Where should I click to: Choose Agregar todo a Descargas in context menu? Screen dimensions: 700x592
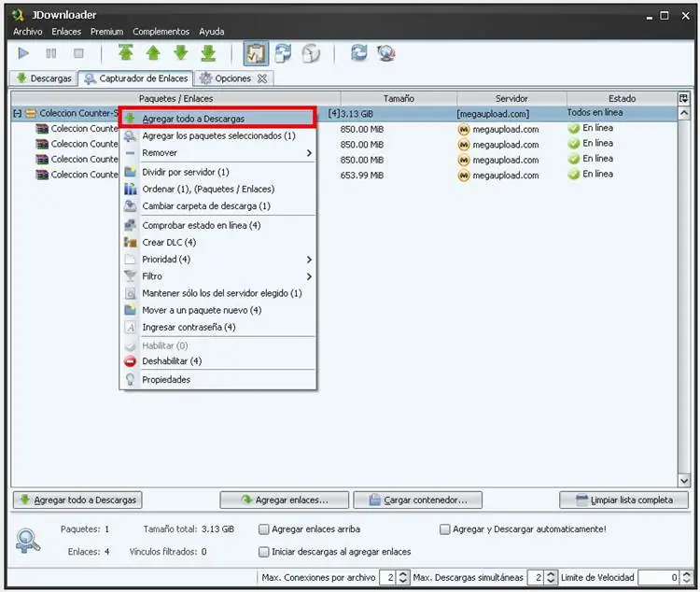pyautogui.click(x=217, y=119)
